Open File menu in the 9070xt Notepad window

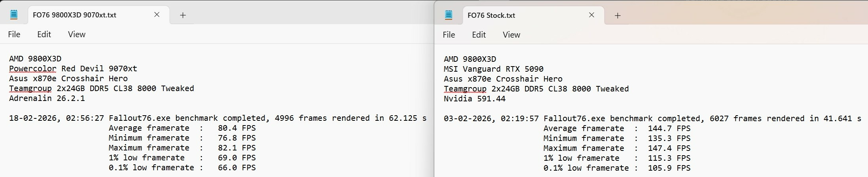(14, 34)
